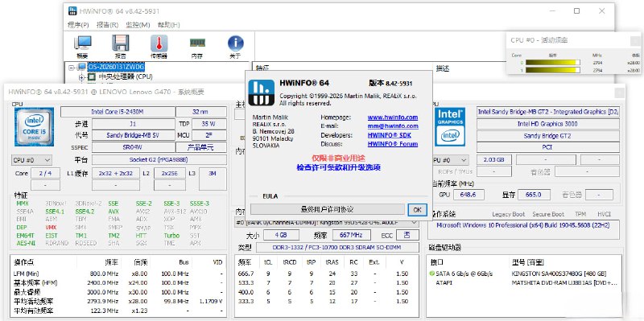Close the system summary 系统概要 window
The height and width of the screenshot is (321, 644).
tap(619, 93)
